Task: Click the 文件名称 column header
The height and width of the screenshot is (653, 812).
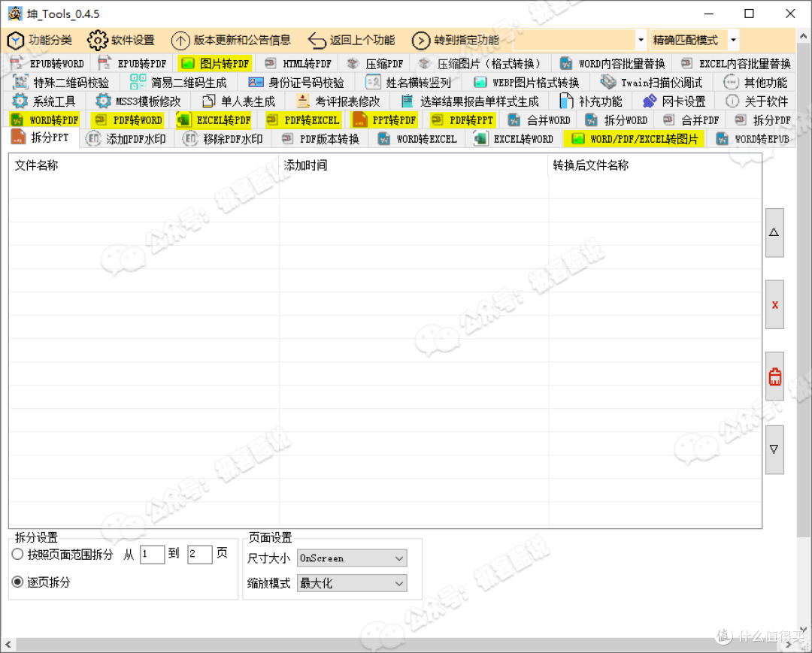Action: point(144,165)
